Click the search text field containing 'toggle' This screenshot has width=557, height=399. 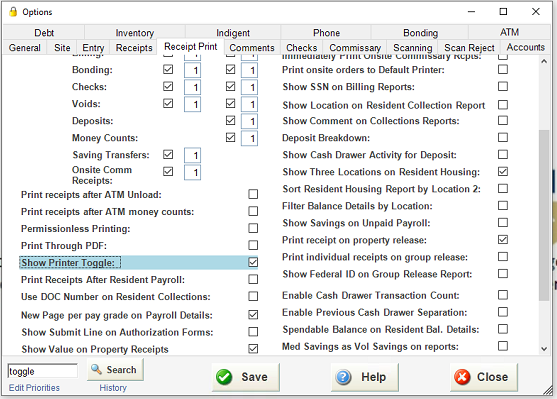click(x=42, y=371)
